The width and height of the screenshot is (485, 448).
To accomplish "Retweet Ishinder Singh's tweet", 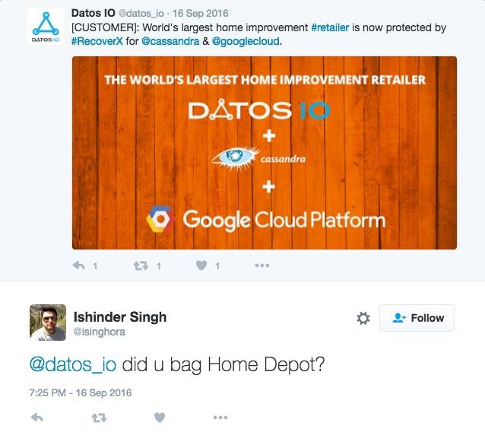I will tap(98, 417).
